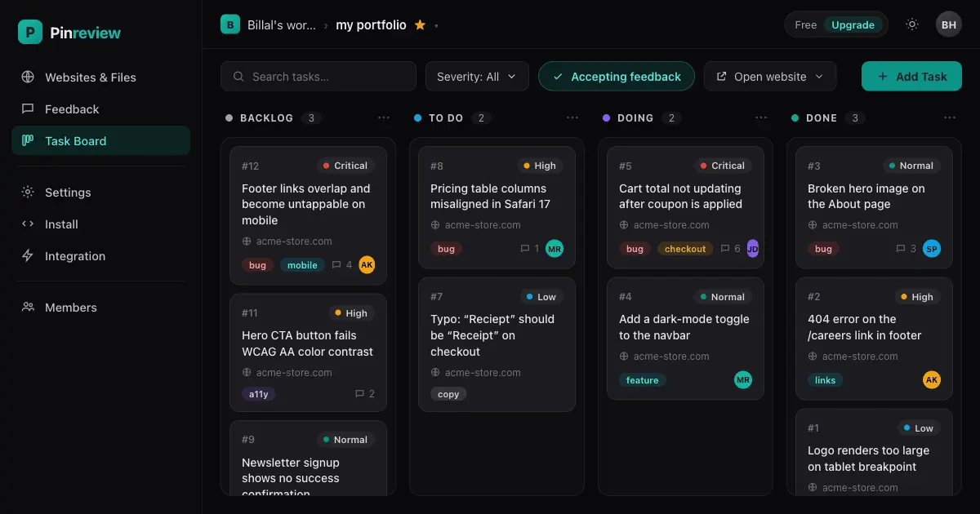Click the mobile tag on task #12
980x514 pixels.
click(302, 265)
